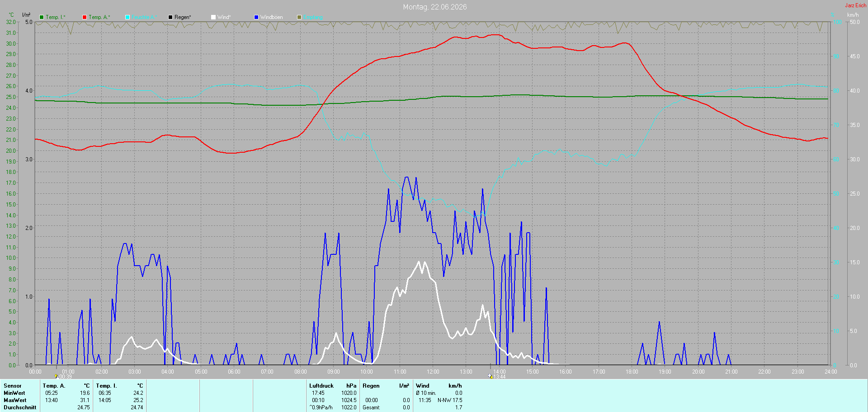Click the 'Temp. I.' column header in table
Viewport: 868px width, 412px height.
click(x=106, y=386)
